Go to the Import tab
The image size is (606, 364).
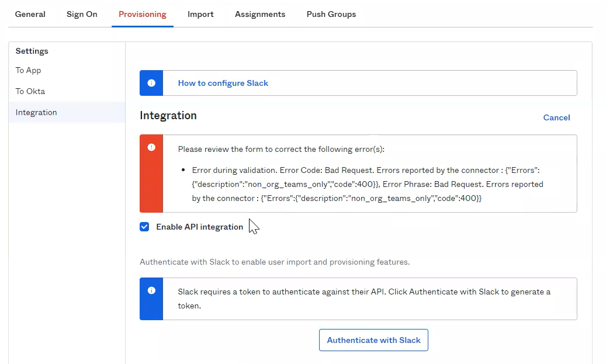[x=200, y=14]
